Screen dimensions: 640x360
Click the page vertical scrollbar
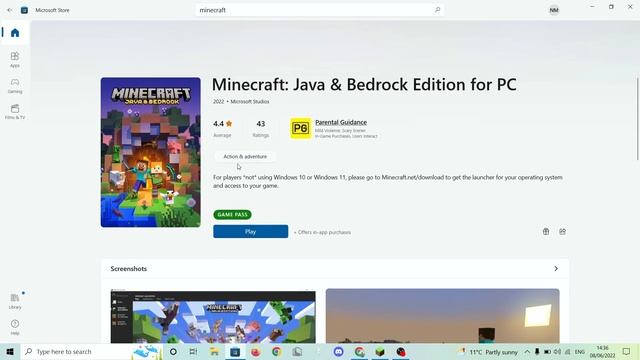coord(637,118)
